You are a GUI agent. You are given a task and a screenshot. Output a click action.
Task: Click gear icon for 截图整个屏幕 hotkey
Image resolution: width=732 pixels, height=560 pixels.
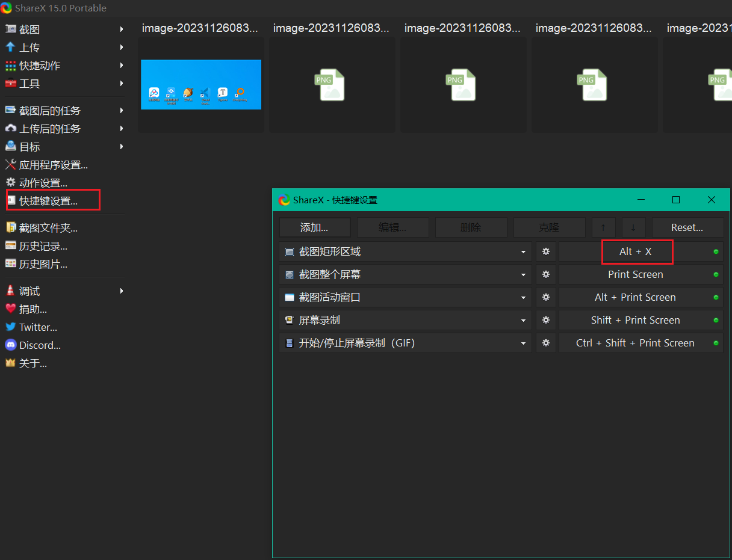[x=546, y=274]
